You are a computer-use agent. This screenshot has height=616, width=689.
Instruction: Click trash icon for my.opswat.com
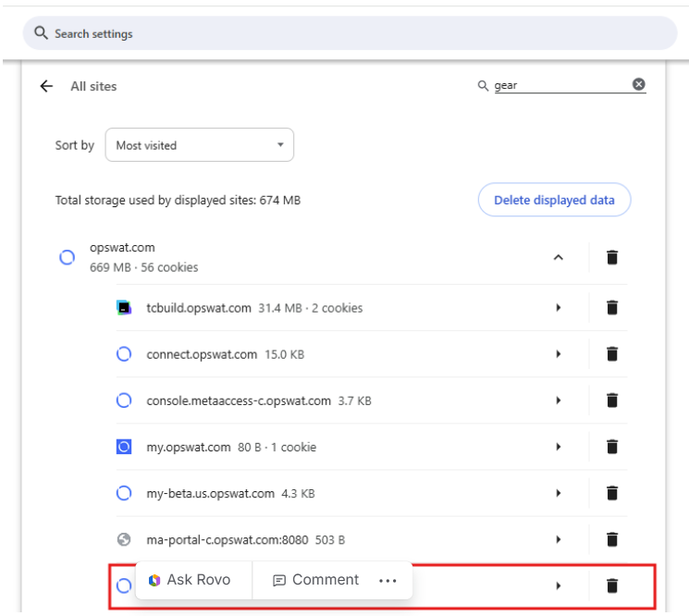[611, 447]
